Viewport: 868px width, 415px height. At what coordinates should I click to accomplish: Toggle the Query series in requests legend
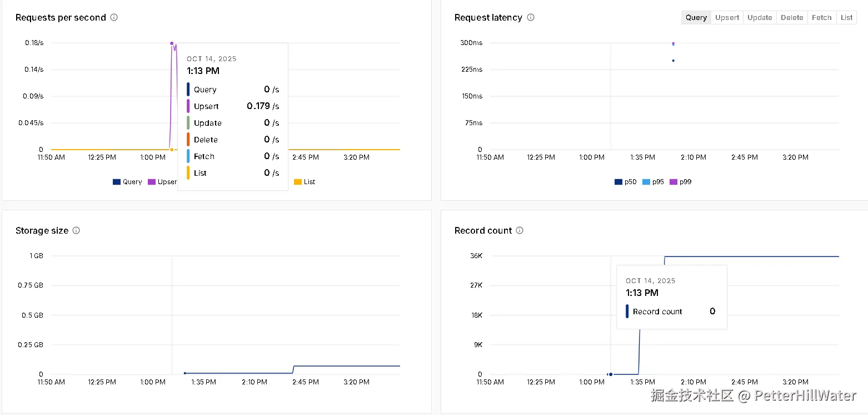pos(127,182)
